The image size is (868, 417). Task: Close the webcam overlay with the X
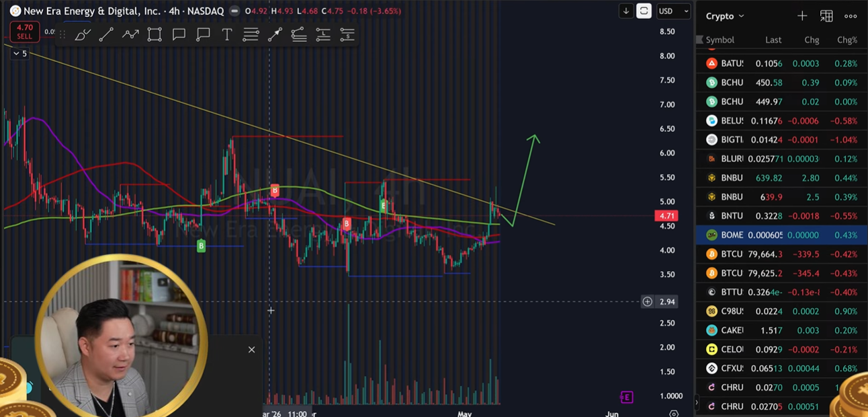pyautogui.click(x=251, y=350)
